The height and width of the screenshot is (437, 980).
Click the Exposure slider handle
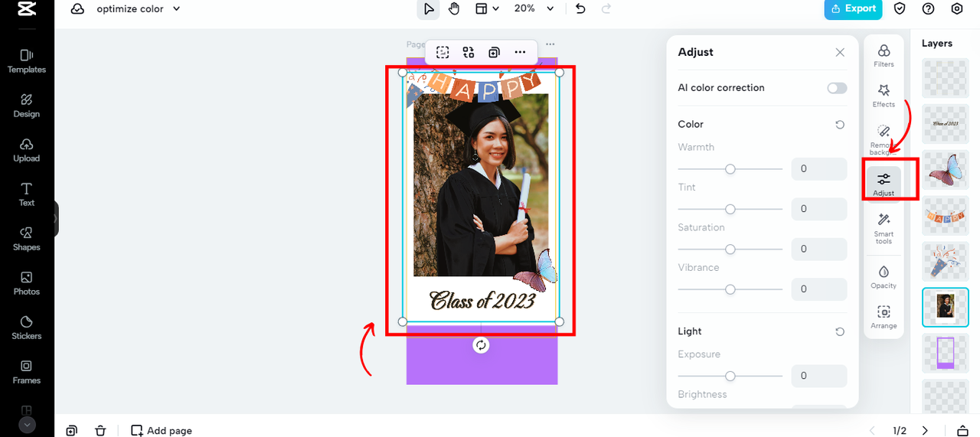pos(730,376)
